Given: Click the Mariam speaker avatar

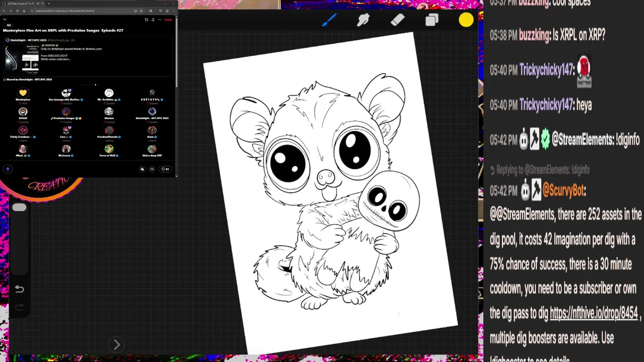Looking at the screenshot, I should pyautogui.click(x=109, y=112).
